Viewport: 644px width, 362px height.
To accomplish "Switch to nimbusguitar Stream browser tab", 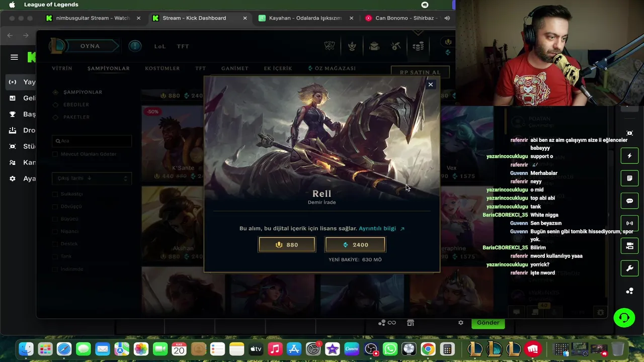I will tap(93, 18).
